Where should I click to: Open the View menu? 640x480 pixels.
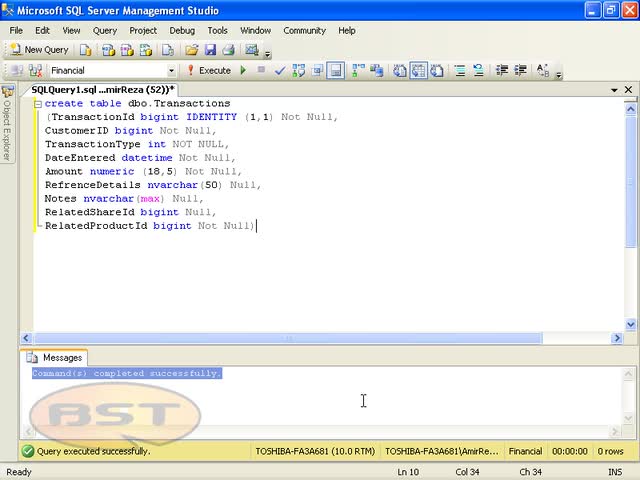(x=71, y=31)
